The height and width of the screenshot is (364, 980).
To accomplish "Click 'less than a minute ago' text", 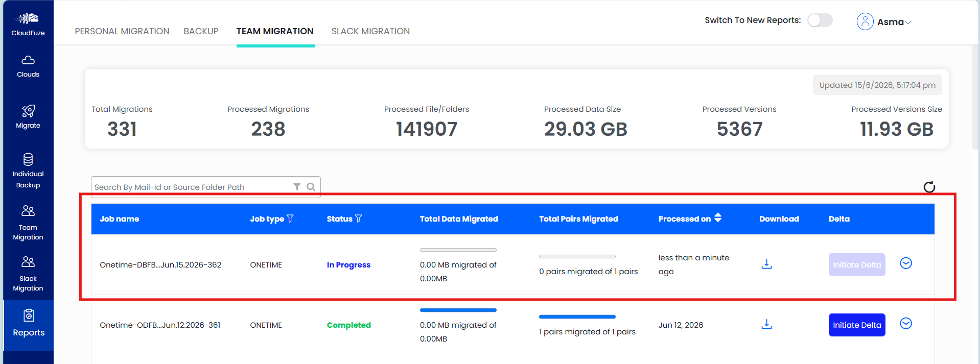I will [693, 264].
